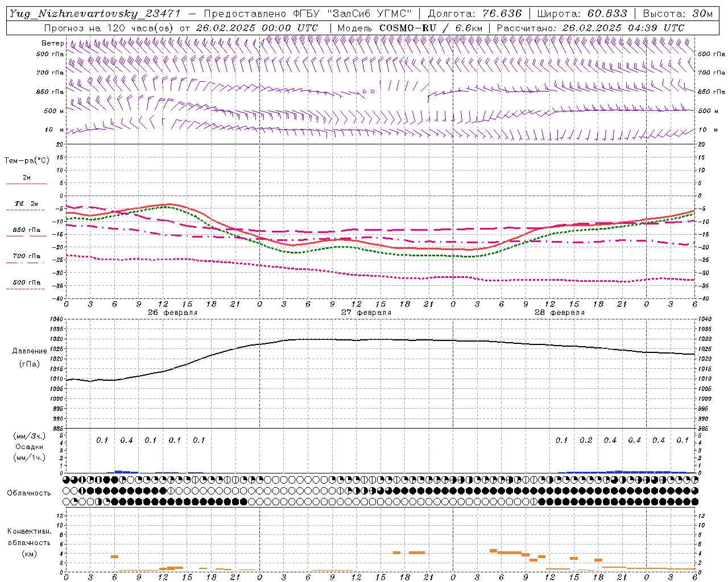Click the Модель COSMO-RU / 6.6км label
The image size is (728, 582).
(409, 28)
